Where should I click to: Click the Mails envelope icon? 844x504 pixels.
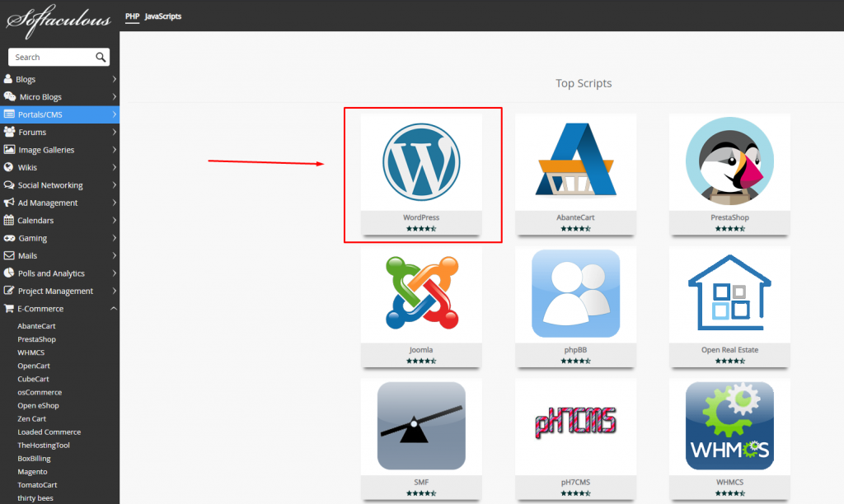(x=9, y=255)
